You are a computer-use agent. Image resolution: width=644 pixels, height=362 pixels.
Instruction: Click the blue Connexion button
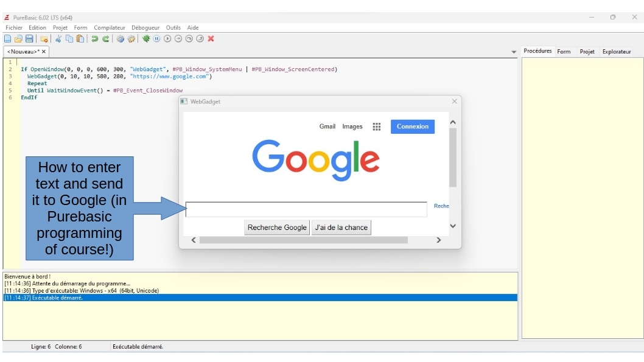click(412, 127)
